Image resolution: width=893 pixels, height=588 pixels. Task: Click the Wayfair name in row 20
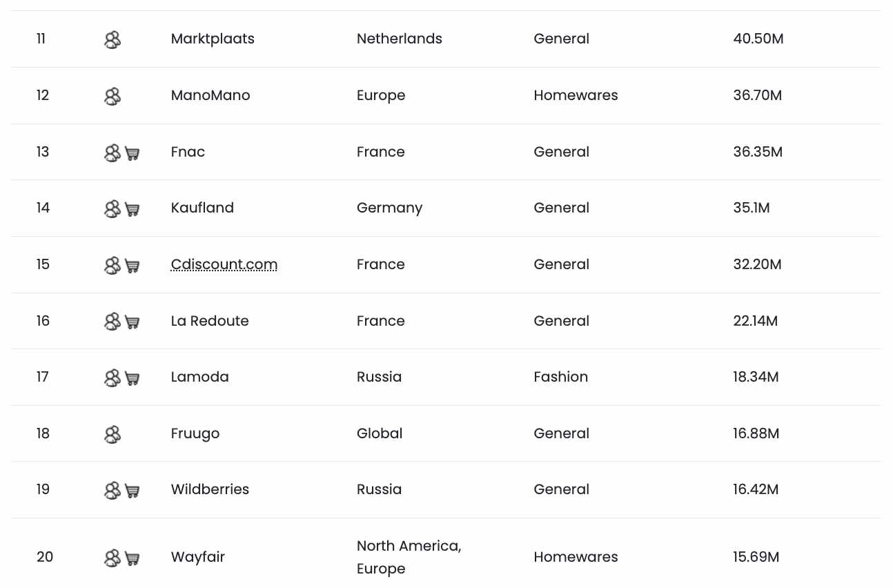coord(198,557)
